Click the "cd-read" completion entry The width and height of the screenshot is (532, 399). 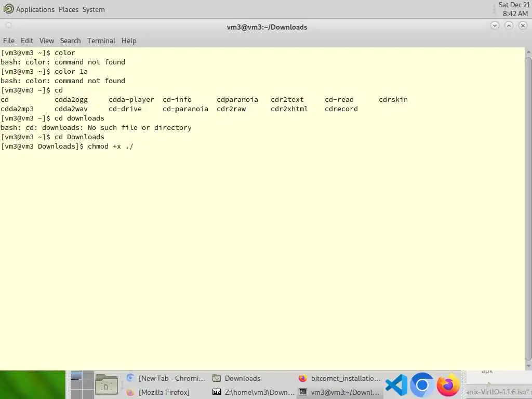coord(339,100)
